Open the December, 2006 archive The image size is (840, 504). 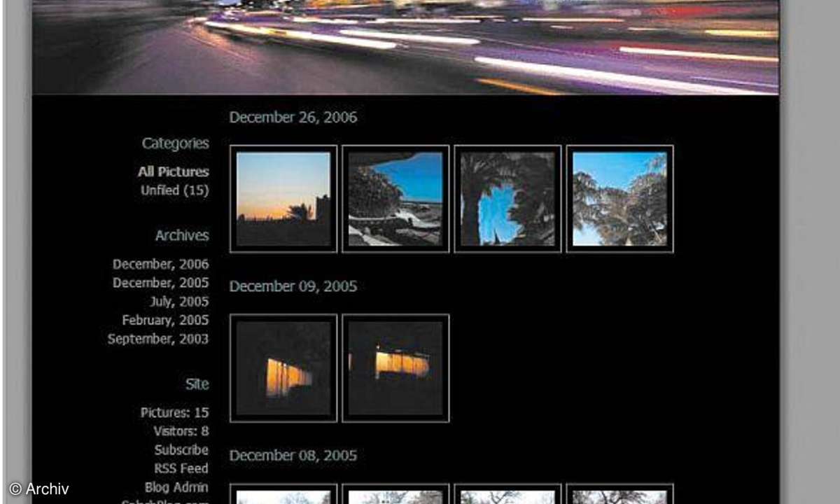click(x=160, y=265)
